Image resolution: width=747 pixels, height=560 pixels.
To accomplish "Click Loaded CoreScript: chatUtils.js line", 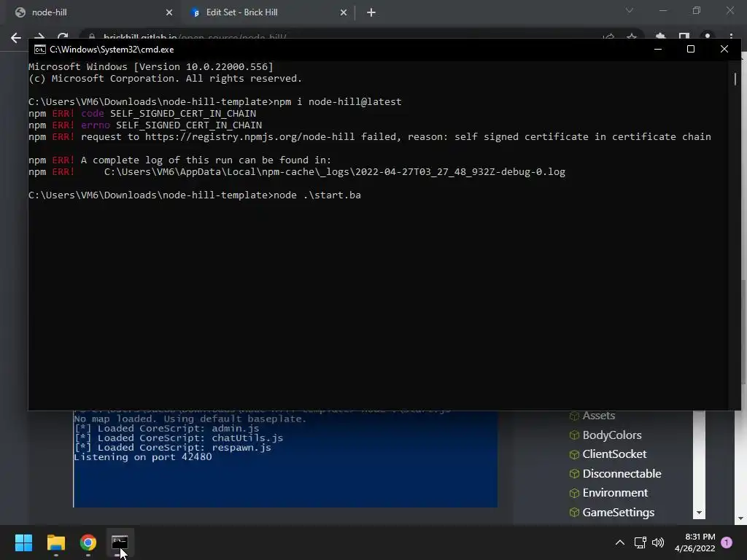I will click(x=179, y=438).
